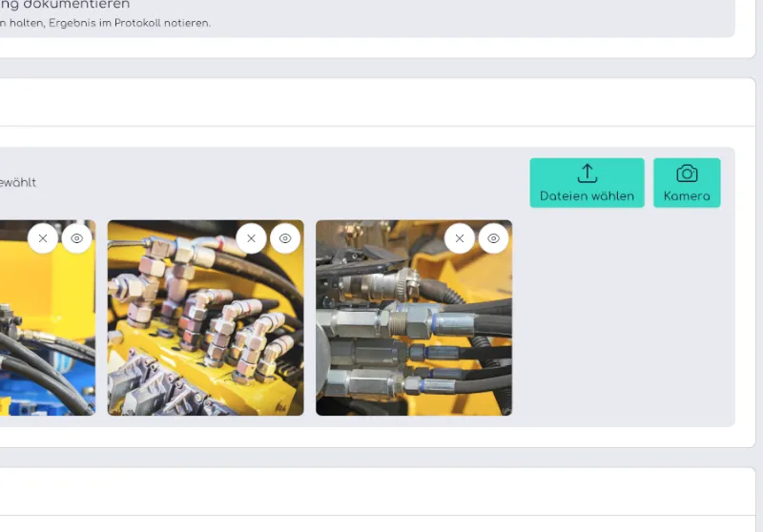Show preview of the leftmost photo
The height and width of the screenshot is (532, 763).
coord(77,238)
